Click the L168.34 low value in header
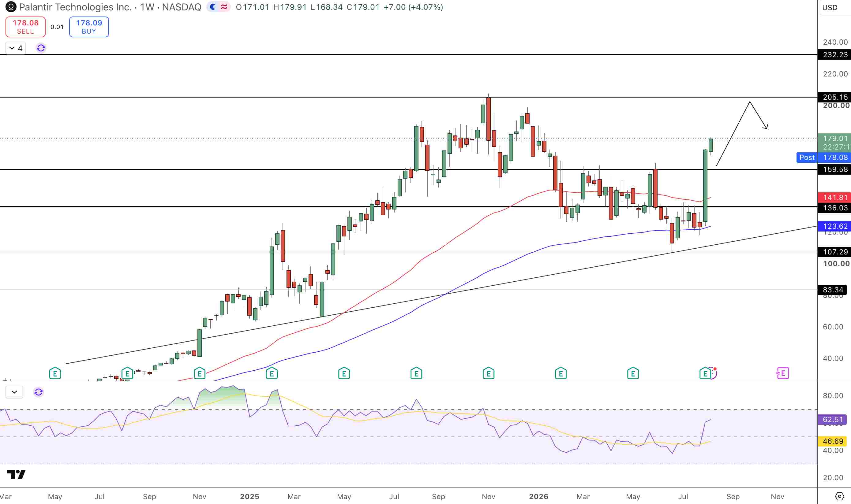 327,7
